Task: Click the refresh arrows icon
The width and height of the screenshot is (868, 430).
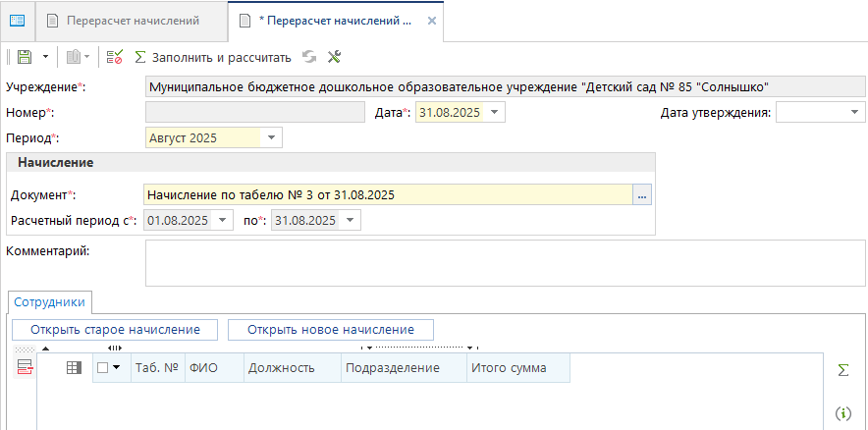Action: (309, 56)
